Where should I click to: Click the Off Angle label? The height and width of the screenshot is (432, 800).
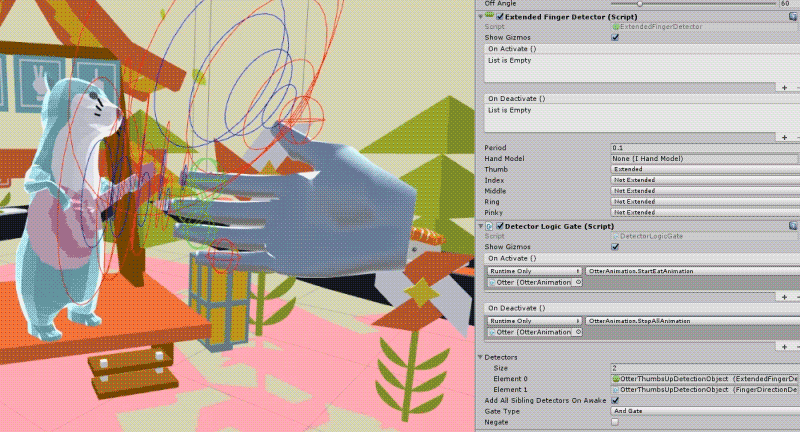point(499,4)
